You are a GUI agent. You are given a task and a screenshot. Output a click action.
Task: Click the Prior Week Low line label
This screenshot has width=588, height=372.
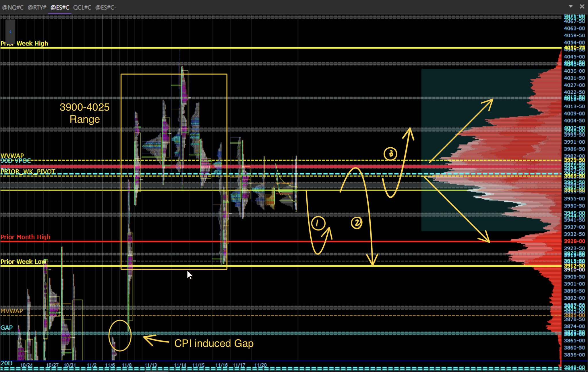[x=23, y=262]
